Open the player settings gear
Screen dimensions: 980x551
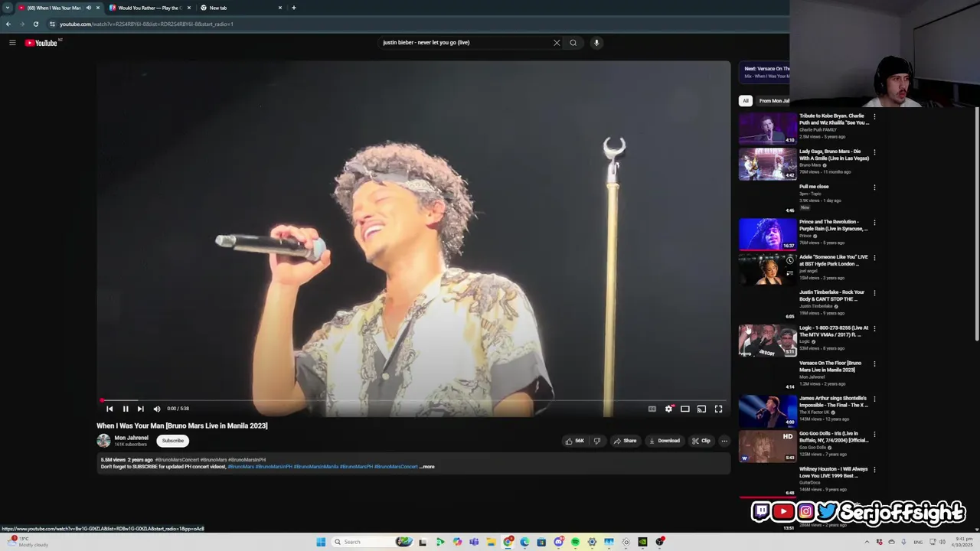[x=668, y=409]
